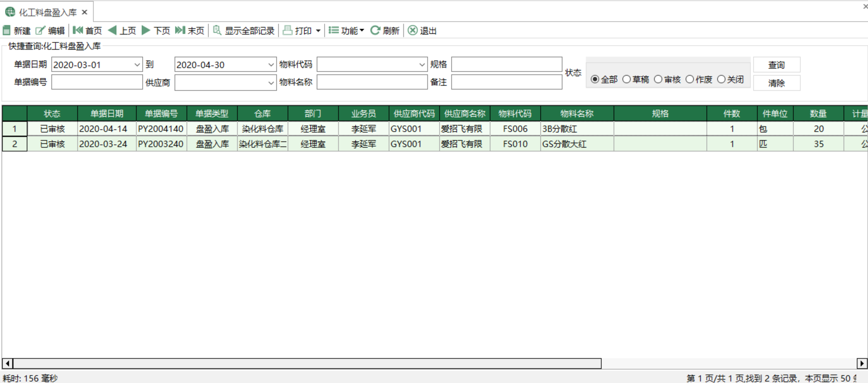Focus the 单据编号 input field

(97, 82)
